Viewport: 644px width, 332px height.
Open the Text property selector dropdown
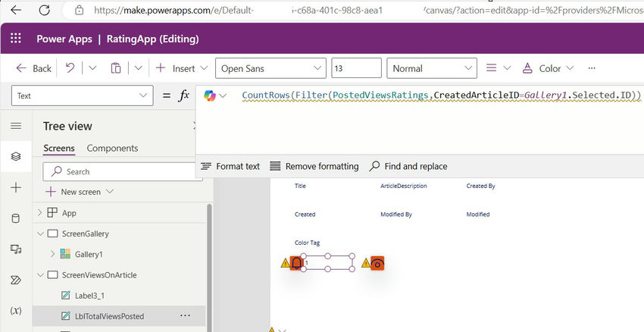coord(82,96)
